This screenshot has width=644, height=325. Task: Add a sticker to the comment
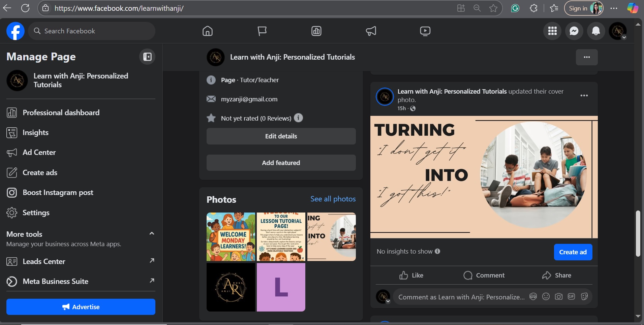584,296
